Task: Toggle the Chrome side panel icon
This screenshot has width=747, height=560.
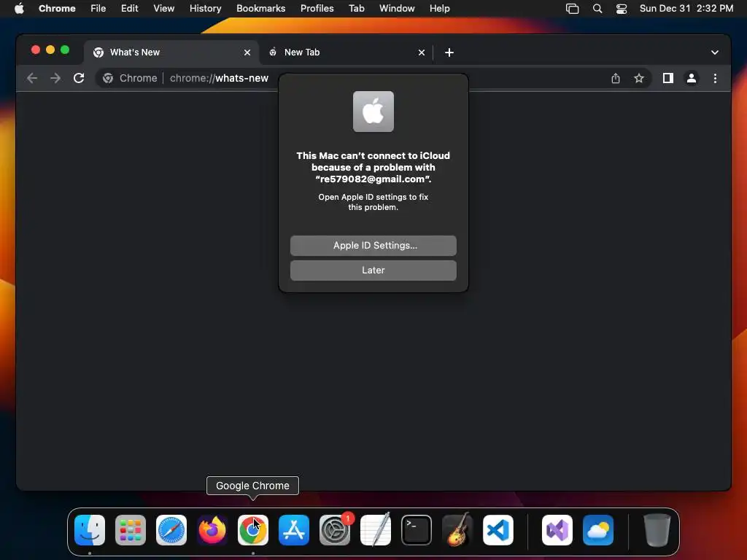Action: (668, 78)
